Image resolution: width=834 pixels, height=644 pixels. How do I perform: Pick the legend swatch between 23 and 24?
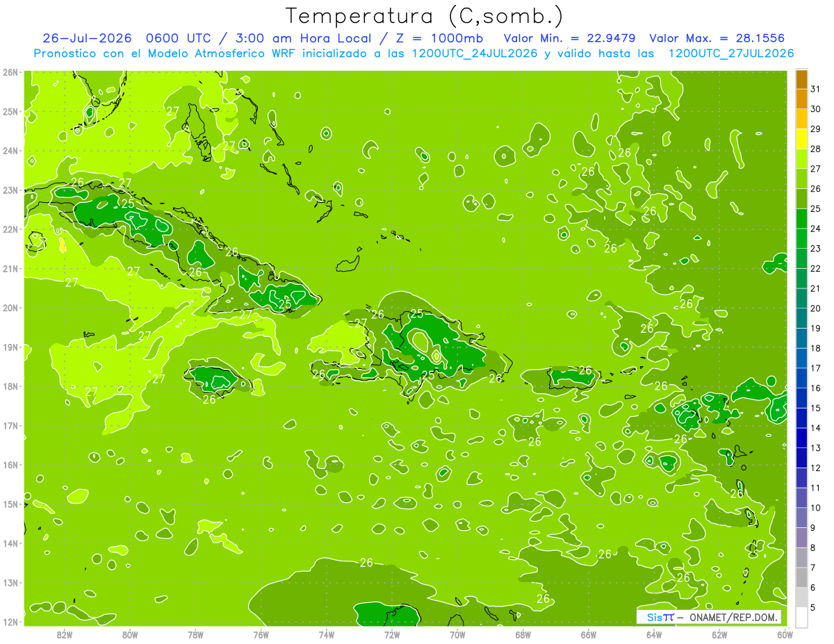(x=801, y=238)
